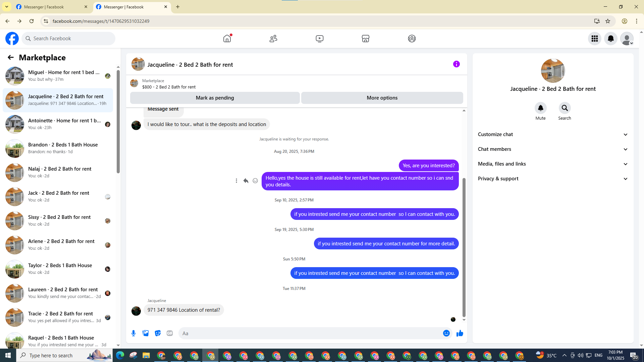Screen dimensions: 644x362
Task: Choose a sticker
Action: [x=158, y=333]
